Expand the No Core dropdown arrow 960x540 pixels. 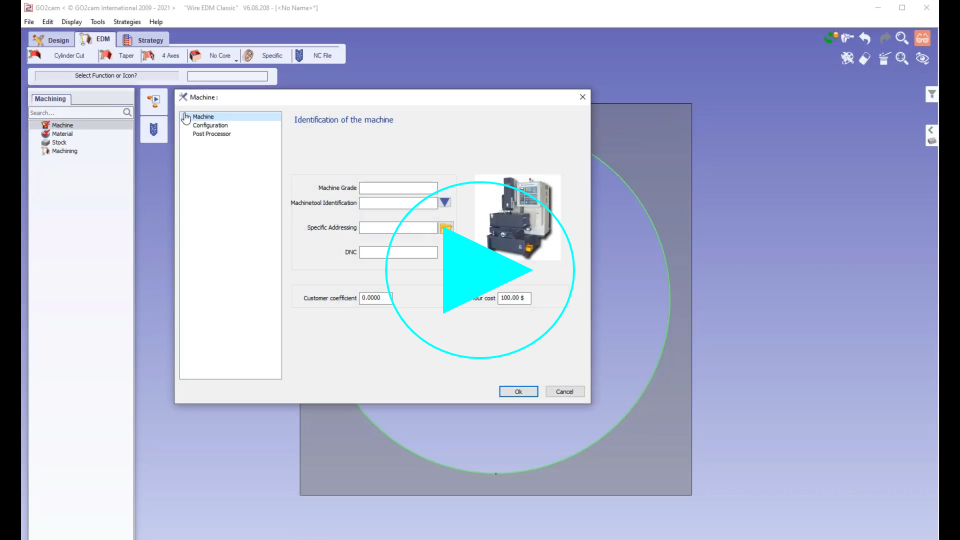pyautogui.click(x=236, y=60)
